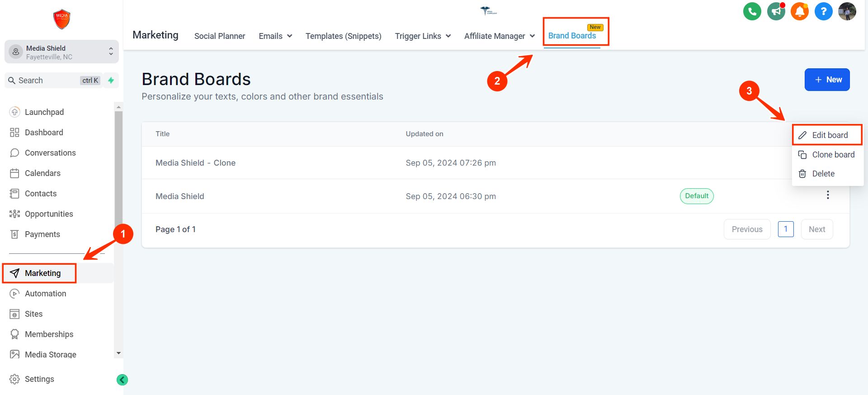The height and width of the screenshot is (395, 868).
Task: Click the Media Shield logo
Action: (x=62, y=19)
